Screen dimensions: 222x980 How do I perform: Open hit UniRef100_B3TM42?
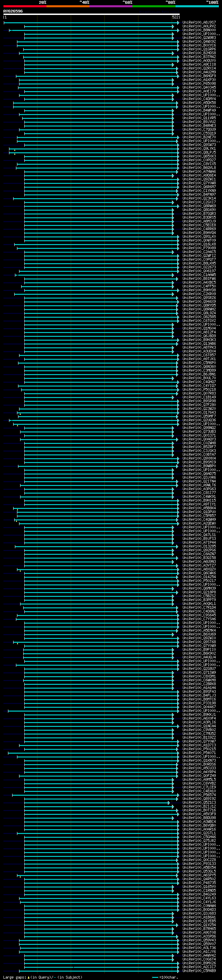(x=199, y=57)
